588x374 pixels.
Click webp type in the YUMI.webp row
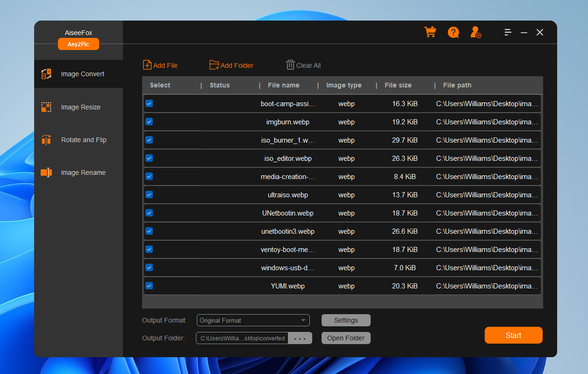346,286
